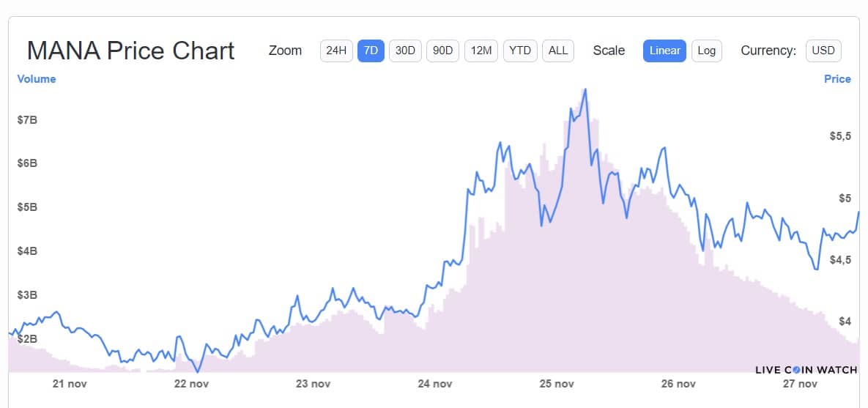The height and width of the screenshot is (408, 868).
Task: Click the 27 nov date label
Action: click(800, 384)
